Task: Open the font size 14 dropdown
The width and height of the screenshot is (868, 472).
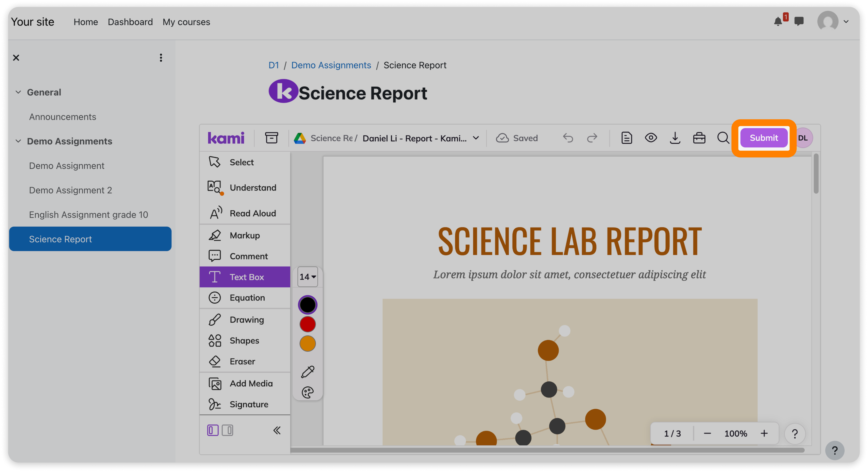Action: coord(307,276)
